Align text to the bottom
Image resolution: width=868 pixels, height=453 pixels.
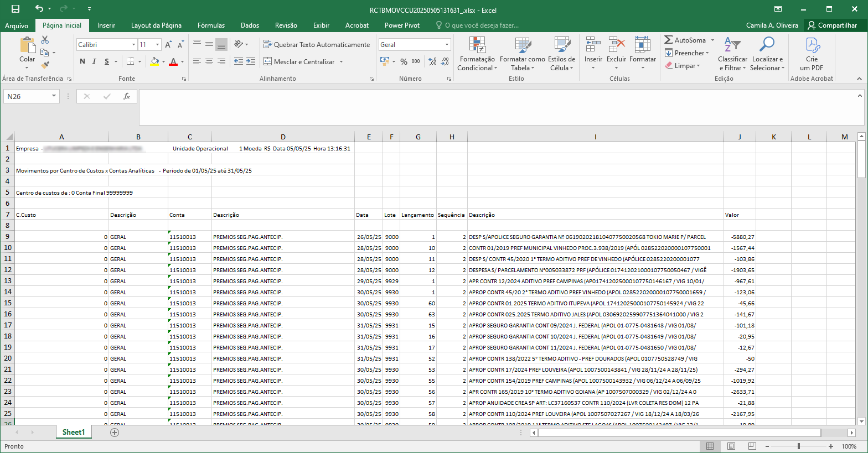pos(221,44)
